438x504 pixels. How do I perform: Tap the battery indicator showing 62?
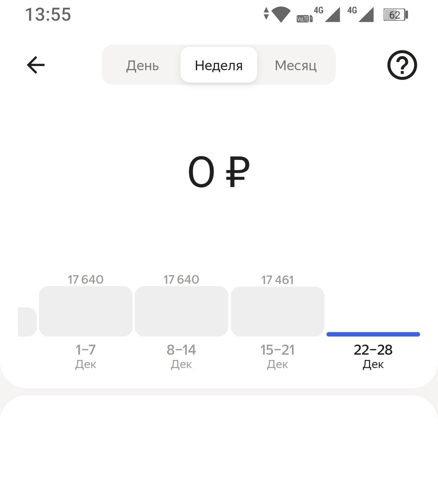(396, 15)
